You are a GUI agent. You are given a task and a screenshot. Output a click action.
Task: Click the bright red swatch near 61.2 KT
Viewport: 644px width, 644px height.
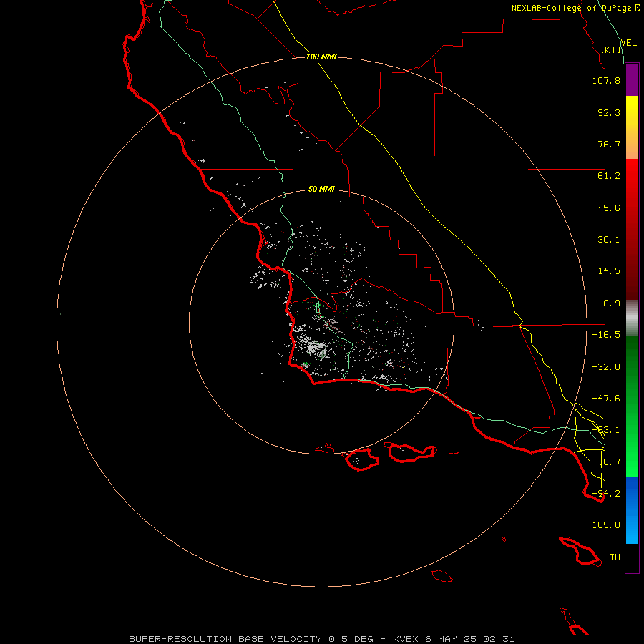pyautogui.click(x=632, y=176)
